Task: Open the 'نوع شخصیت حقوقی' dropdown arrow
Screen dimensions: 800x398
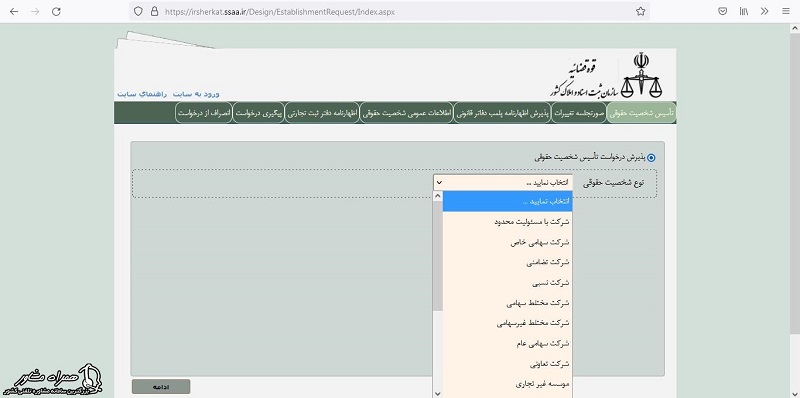Action: tap(439, 182)
